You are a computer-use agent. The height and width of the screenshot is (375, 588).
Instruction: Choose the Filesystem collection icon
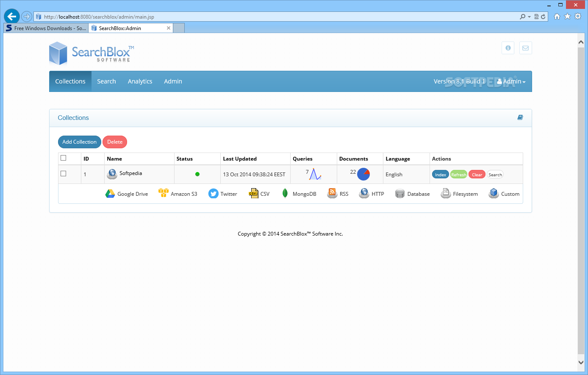pos(446,194)
